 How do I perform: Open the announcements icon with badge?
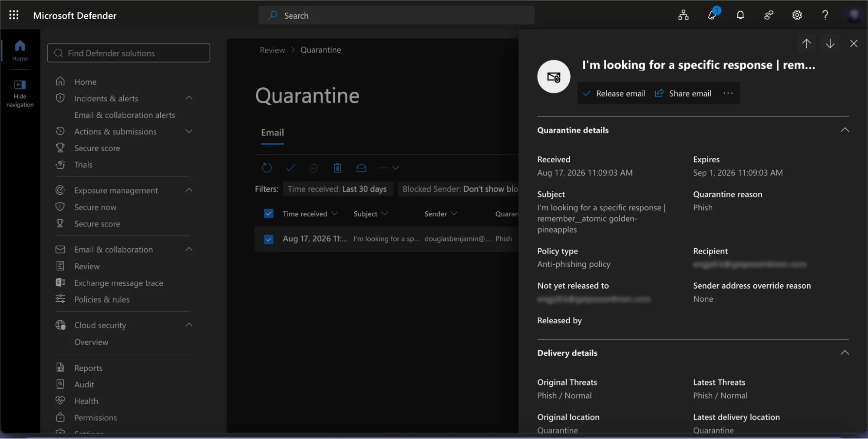(713, 14)
